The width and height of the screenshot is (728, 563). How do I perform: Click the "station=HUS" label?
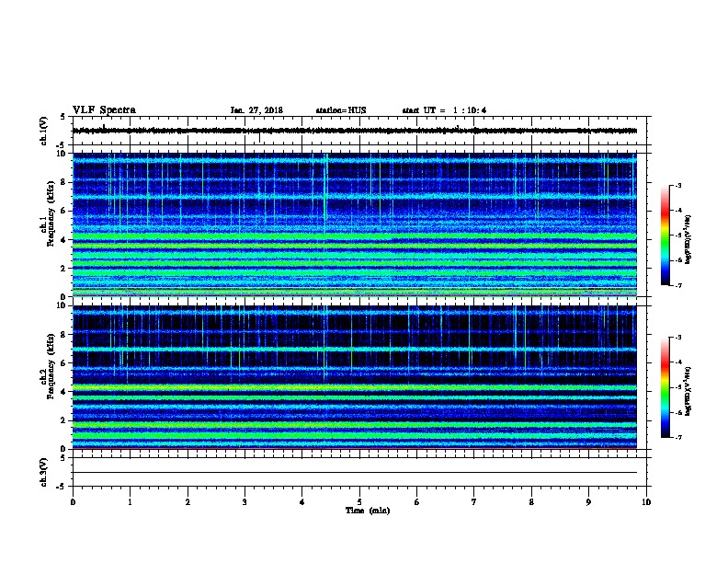[341, 110]
